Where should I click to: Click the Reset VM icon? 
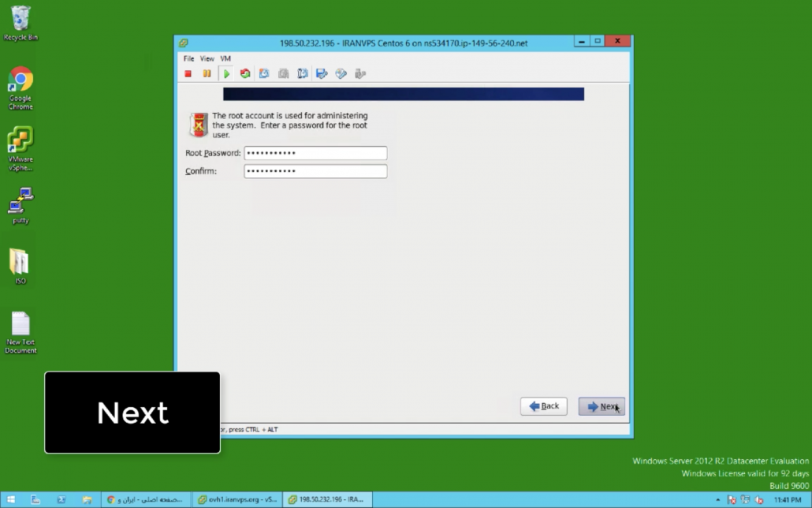pyautogui.click(x=245, y=74)
